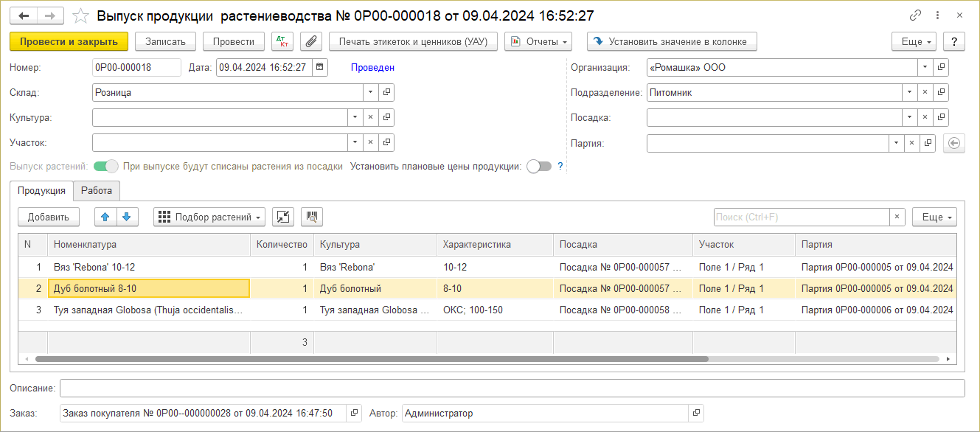Viewport: 980px width, 432px height.
Task: Click Характеристика cell 8-10
Action: (x=495, y=288)
